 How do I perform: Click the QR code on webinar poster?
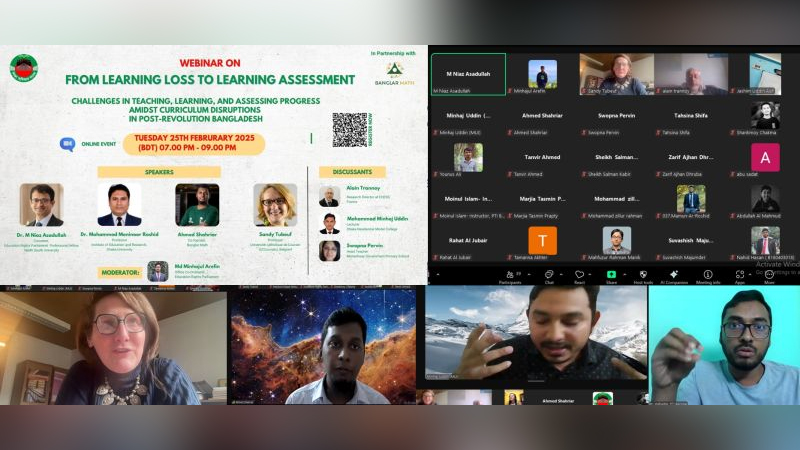point(349,130)
